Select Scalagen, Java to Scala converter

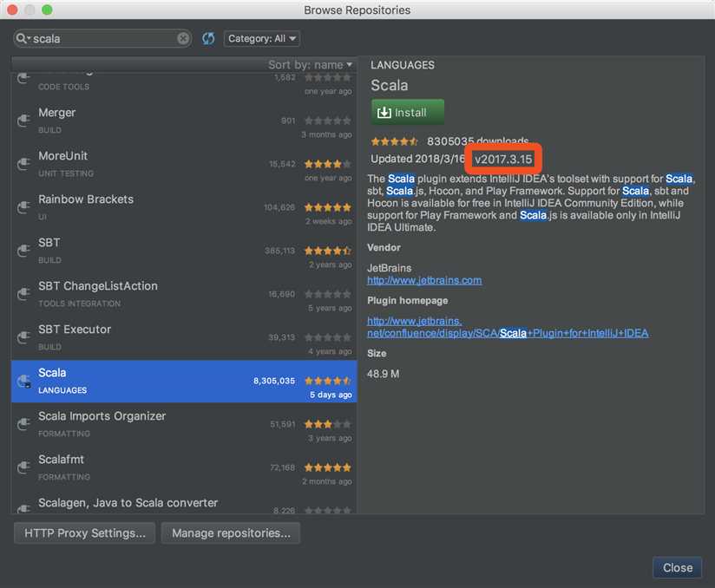(184, 503)
